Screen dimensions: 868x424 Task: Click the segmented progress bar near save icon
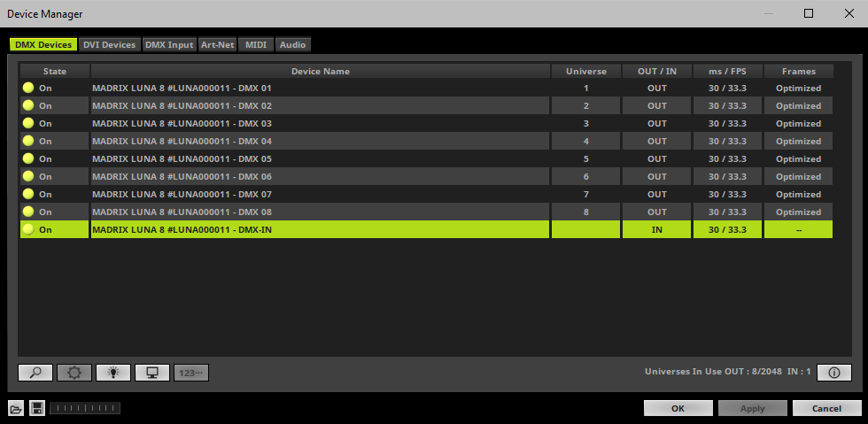(x=85, y=408)
